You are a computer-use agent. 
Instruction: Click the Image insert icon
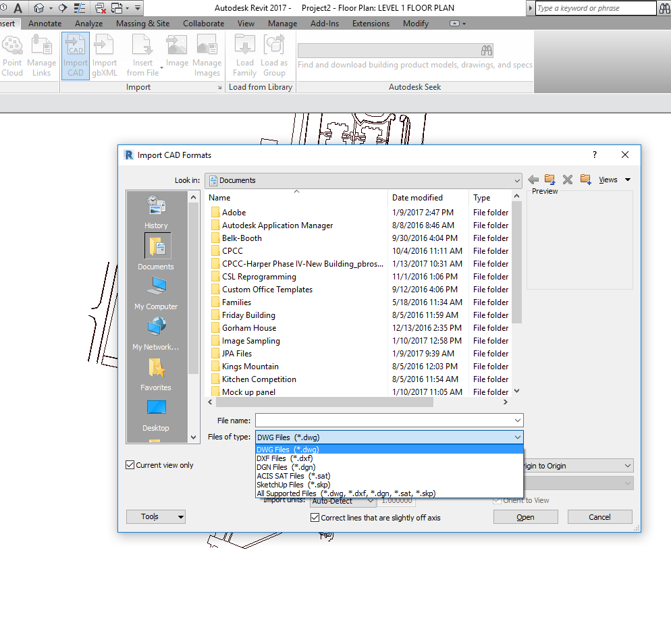tap(177, 52)
